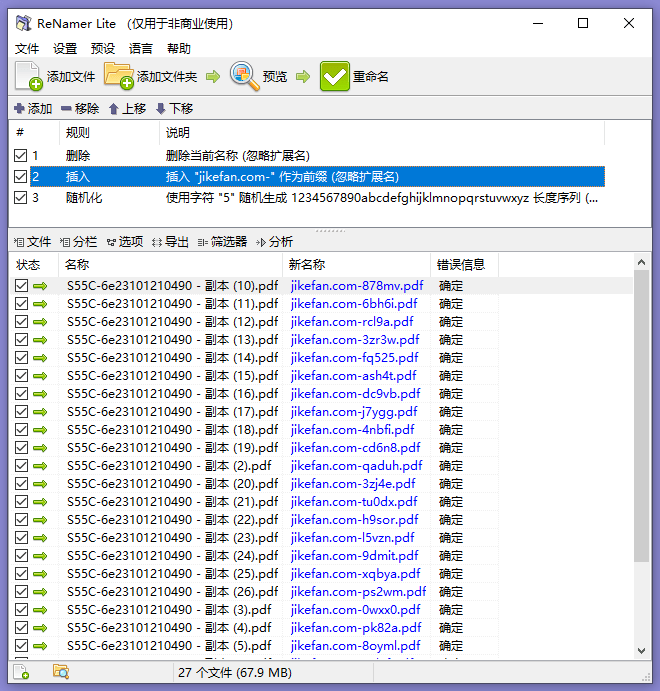Open the 分栏 columns dropdown

(78, 242)
